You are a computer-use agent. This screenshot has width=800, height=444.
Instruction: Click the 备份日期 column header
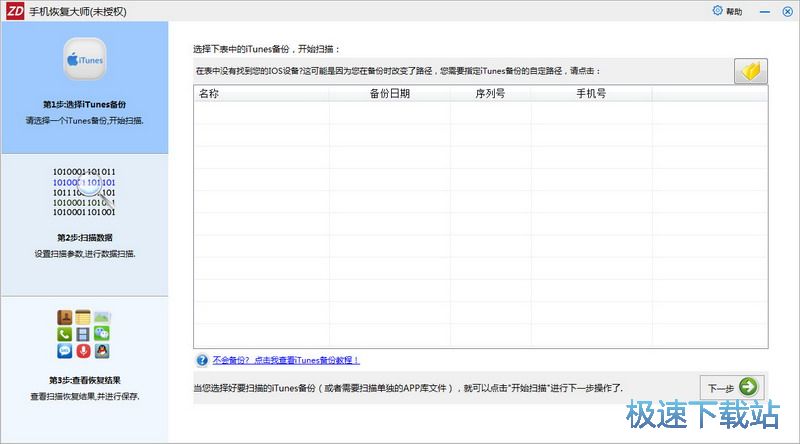point(390,93)
